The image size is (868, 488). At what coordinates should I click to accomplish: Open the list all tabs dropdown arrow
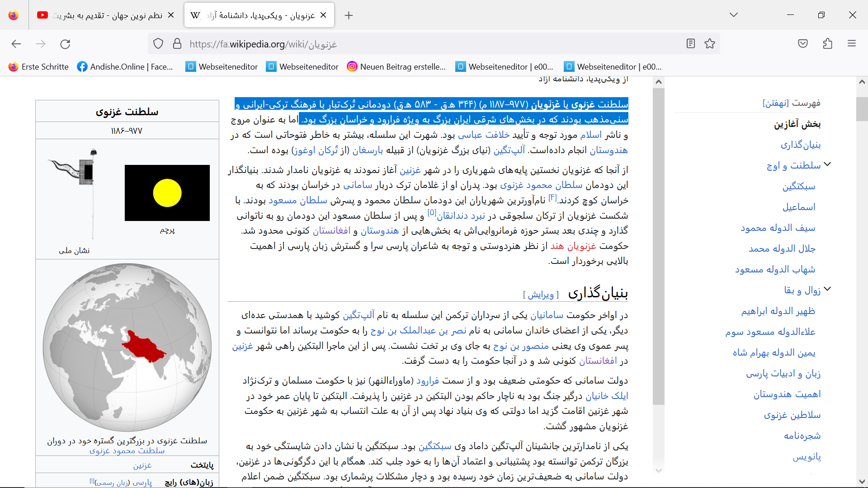pos(733,15)
